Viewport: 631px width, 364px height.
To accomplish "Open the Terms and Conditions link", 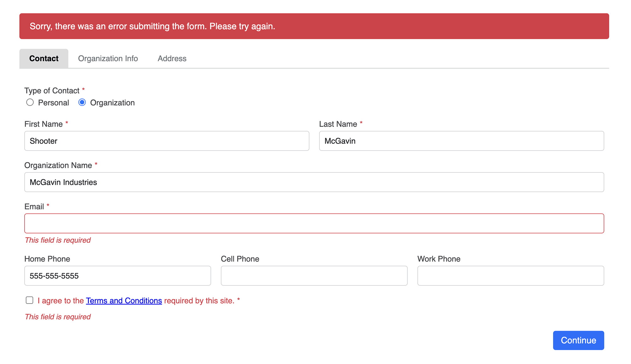I will pos(124,300).
